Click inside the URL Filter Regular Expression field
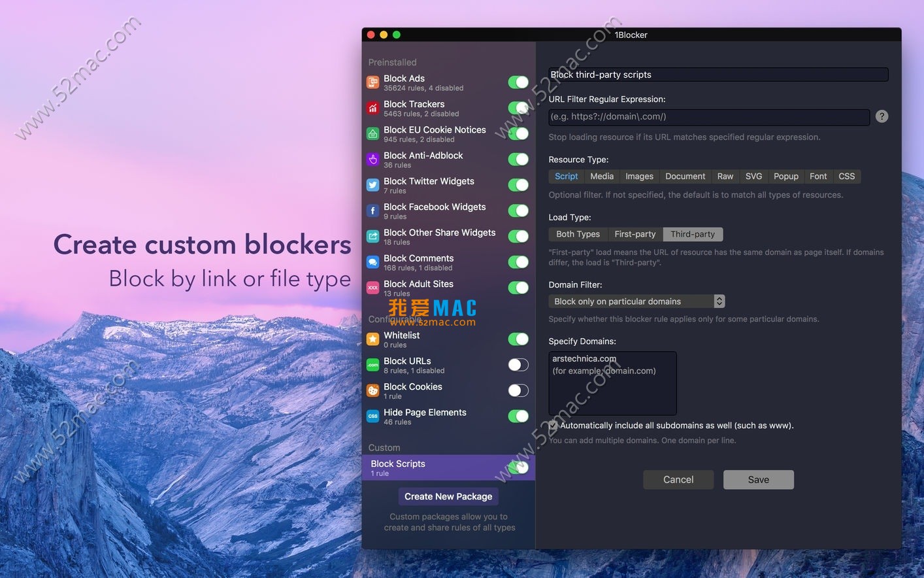Image resolution: width=924 pixels, height=578 pixels. [708, 117]
